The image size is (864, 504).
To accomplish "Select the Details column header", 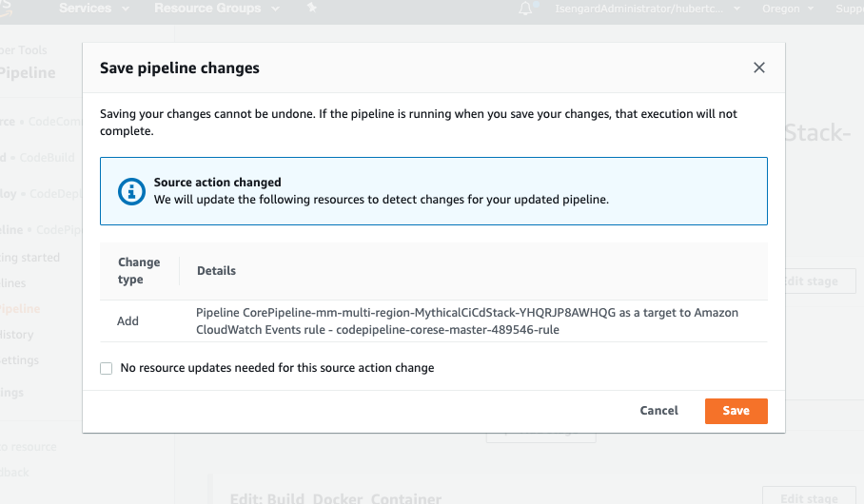I will [216, 270].
